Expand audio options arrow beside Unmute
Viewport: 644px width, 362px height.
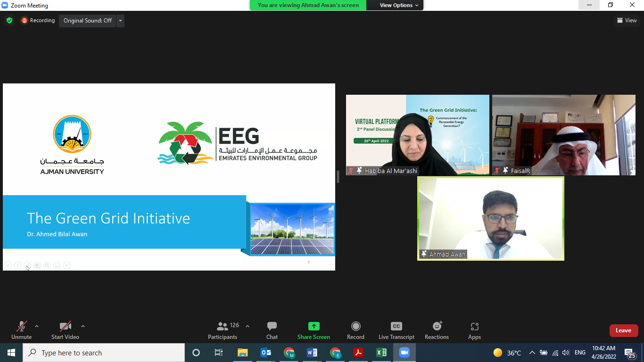click(37, 326)
